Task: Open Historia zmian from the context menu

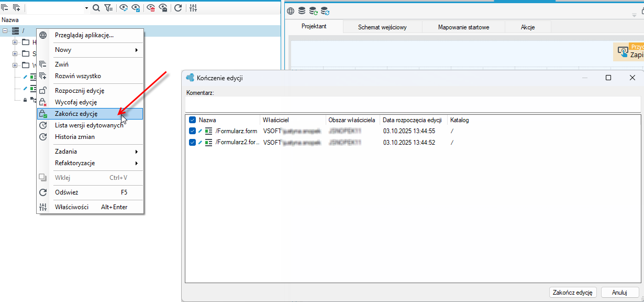Action: 90,137
